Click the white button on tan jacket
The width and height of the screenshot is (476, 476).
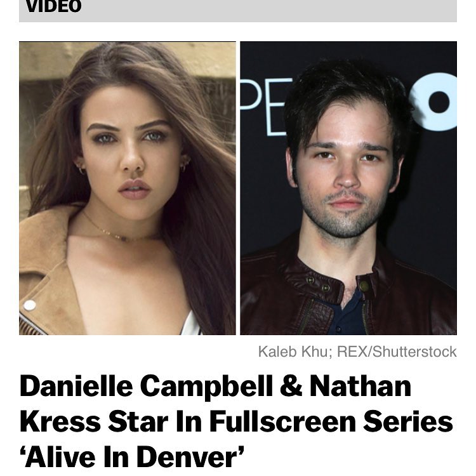pyautogui.click(x=30, y=305)
